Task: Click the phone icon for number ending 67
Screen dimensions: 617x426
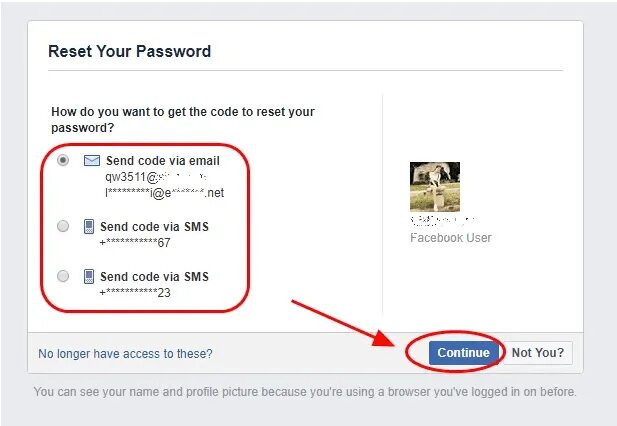Action: point(89,227)
